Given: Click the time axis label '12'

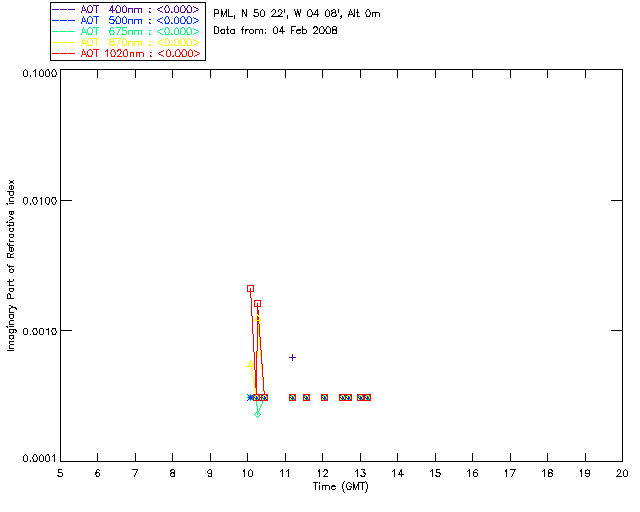Looking at the screenshot, I should tap(322, 473).
